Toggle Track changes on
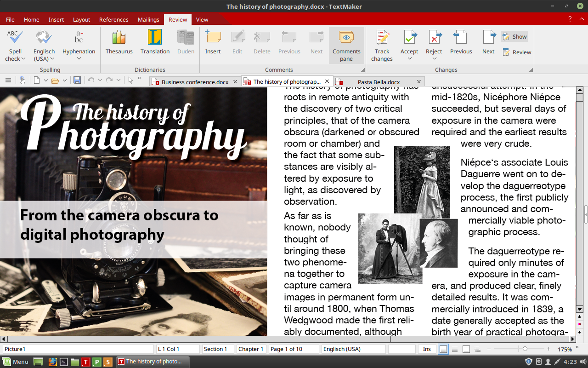This screenshot has width=588, height=368. point(382,45)
